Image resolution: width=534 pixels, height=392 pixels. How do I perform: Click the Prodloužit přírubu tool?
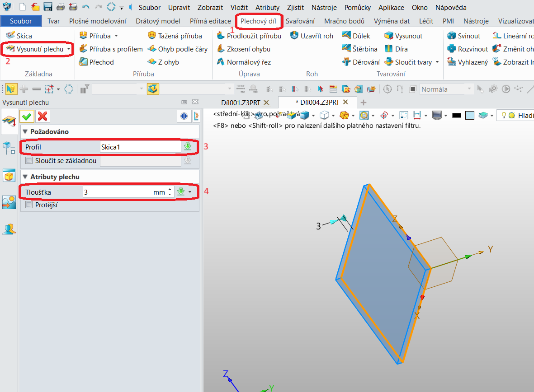click(x=249, y=36)
